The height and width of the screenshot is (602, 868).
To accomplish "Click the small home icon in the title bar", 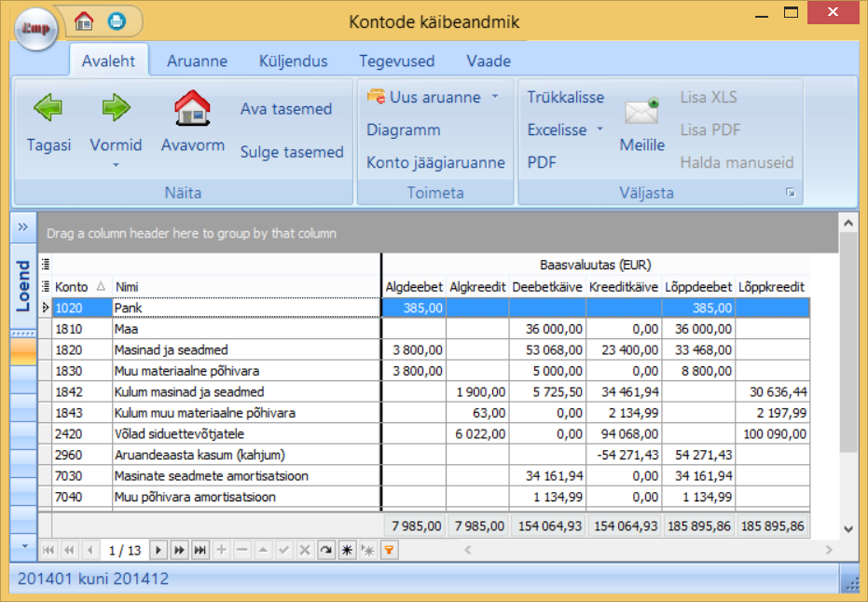I will (x=85, y=20).
